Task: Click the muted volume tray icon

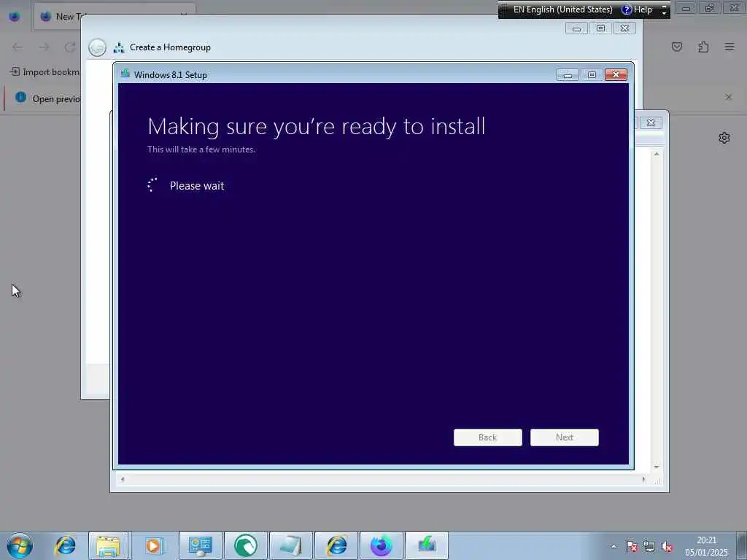Action: coord(667,547)
